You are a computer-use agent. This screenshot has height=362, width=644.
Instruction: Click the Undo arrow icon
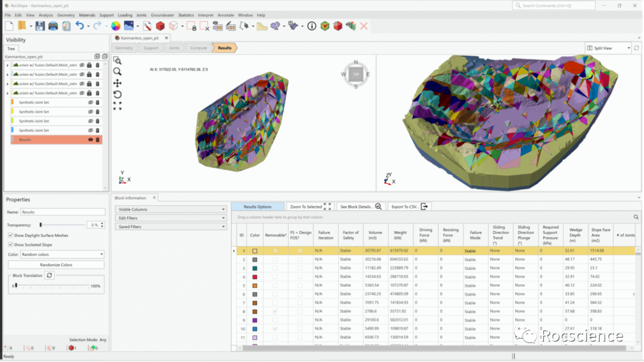(79, 26)
